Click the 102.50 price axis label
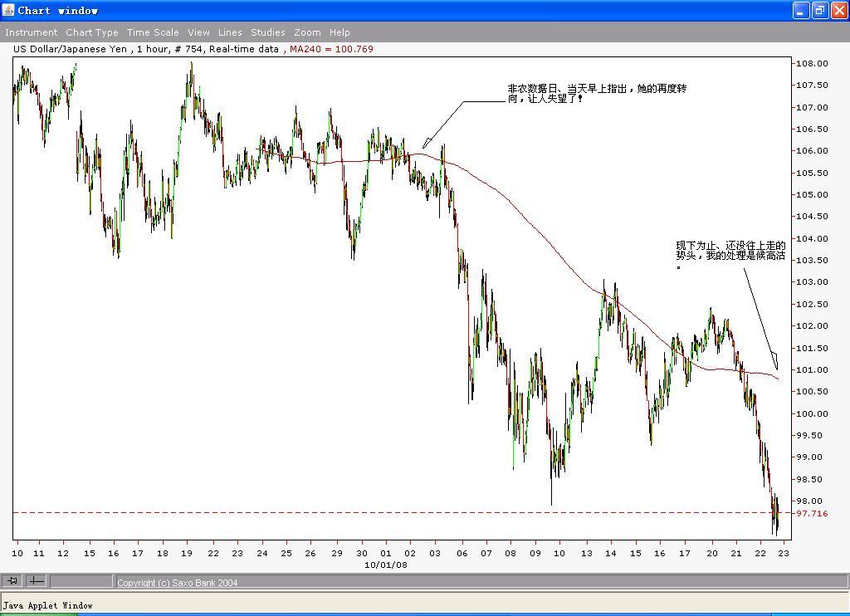This screenshot has height=616, width=850. [812, 304]
